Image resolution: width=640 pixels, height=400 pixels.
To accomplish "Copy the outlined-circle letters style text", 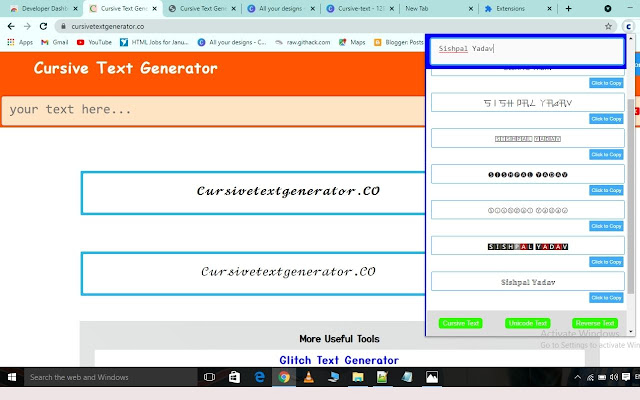I will [606, 226].
